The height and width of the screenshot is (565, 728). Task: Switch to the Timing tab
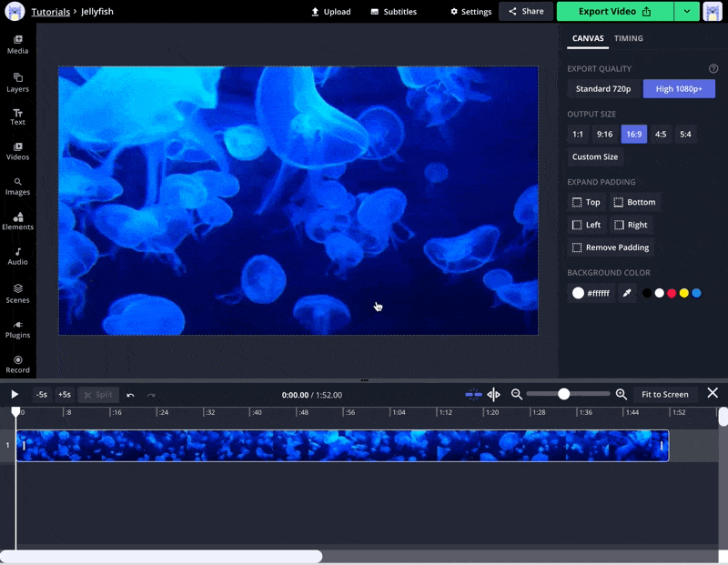pyautogui.click(x=628, y=38)
